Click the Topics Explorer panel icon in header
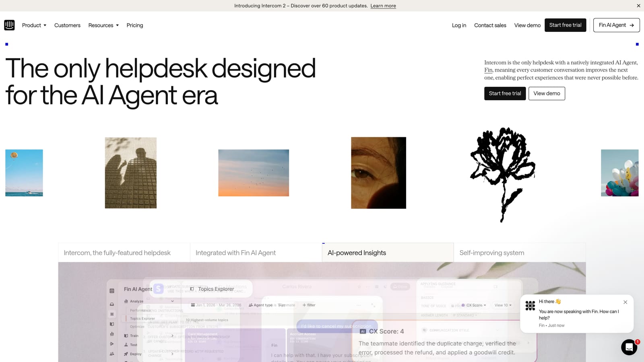This screenshot has height=362, width=644. (x=192, y=289)
